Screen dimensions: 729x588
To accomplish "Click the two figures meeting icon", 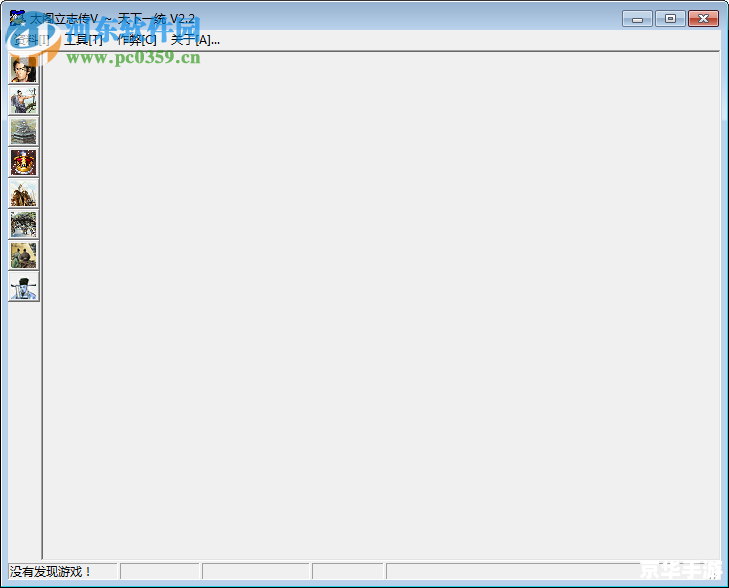I will coord(24,255).
